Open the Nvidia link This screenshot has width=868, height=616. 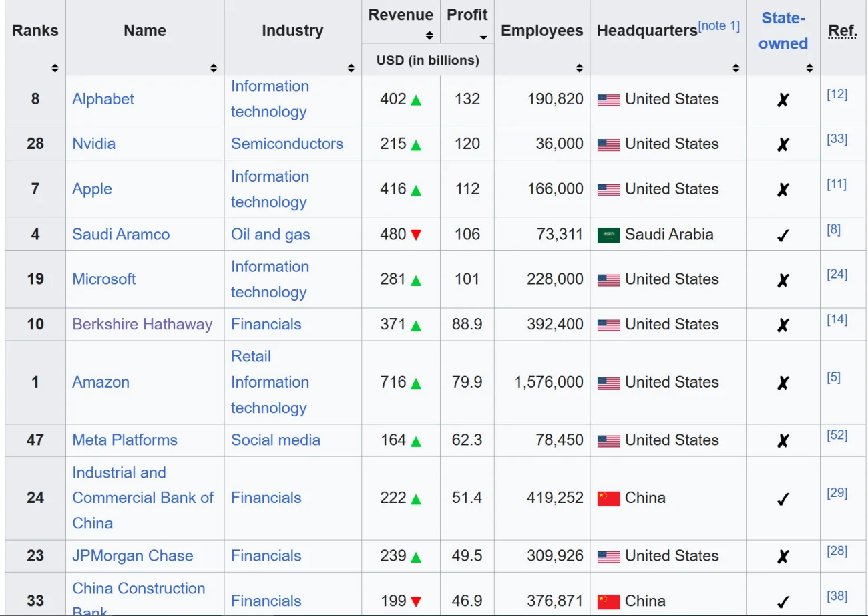[93, 144]
